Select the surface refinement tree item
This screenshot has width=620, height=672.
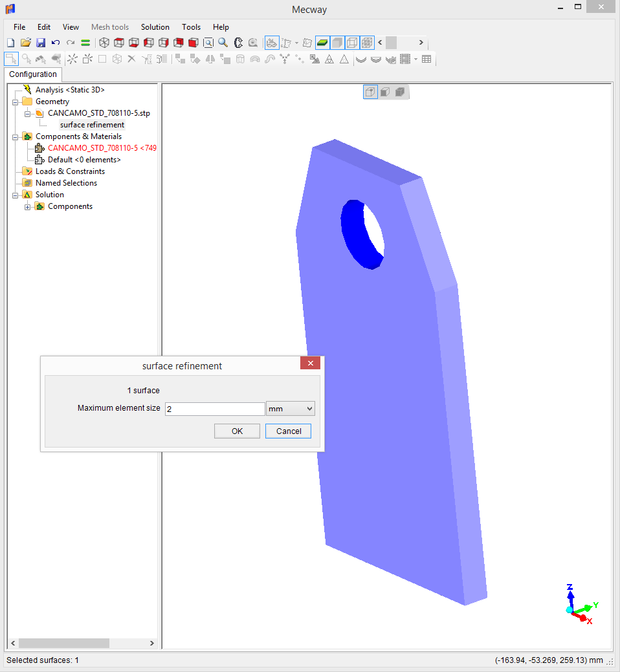92,125
